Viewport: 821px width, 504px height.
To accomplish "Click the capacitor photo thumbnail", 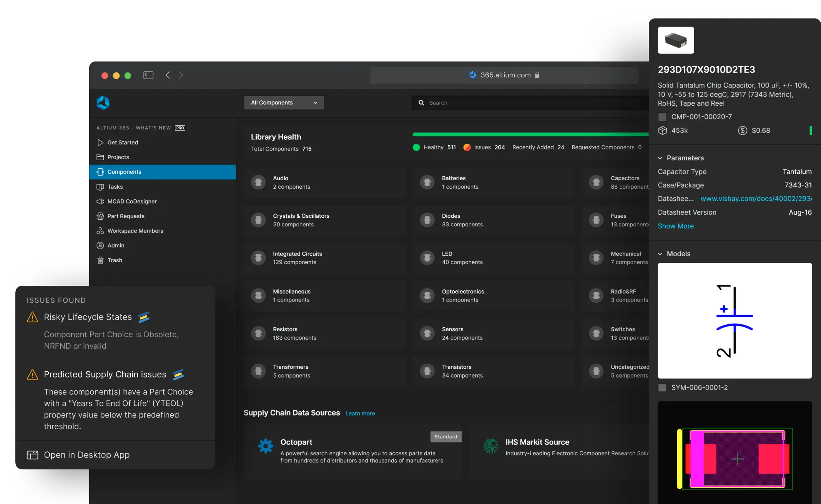I will (676, 40).
